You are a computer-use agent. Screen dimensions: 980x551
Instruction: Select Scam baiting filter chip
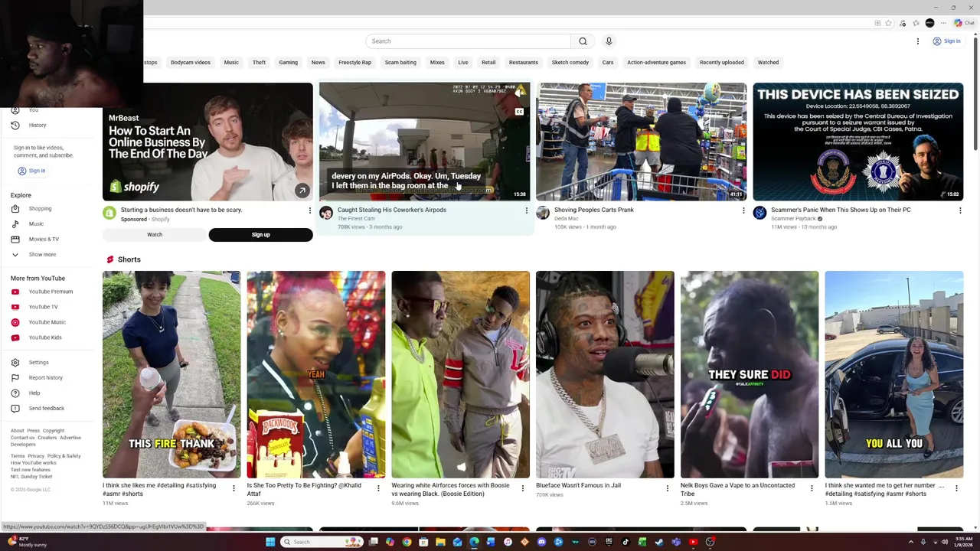[400, 63]
